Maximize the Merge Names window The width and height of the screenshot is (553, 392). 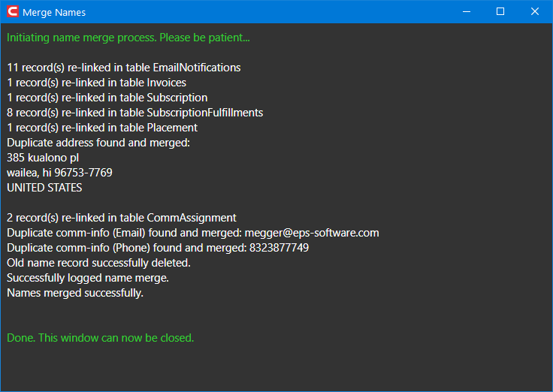click(x=500, y=11)
